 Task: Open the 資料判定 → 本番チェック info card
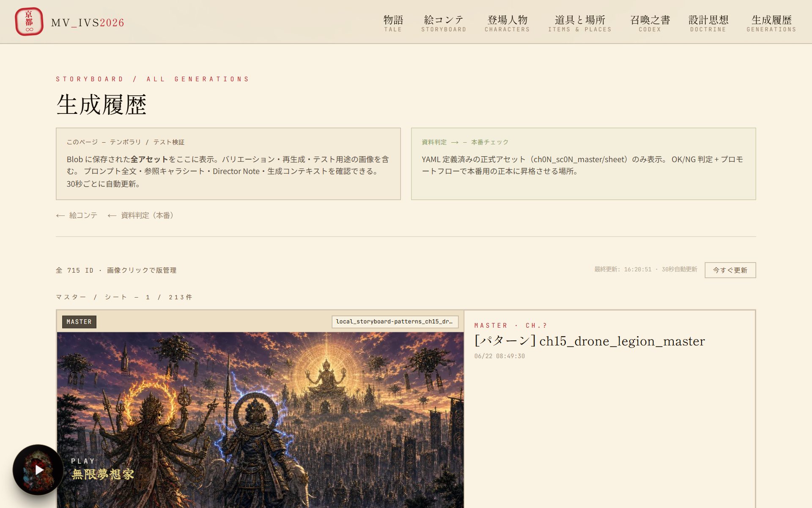click(583, 164)
